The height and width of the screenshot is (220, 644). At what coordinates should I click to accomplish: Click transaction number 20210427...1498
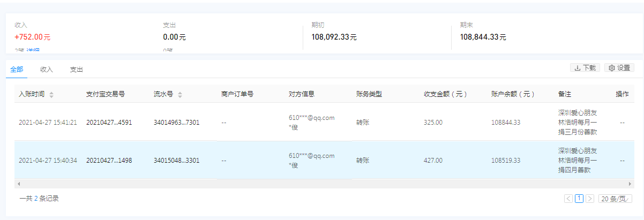tap(109, 160)
